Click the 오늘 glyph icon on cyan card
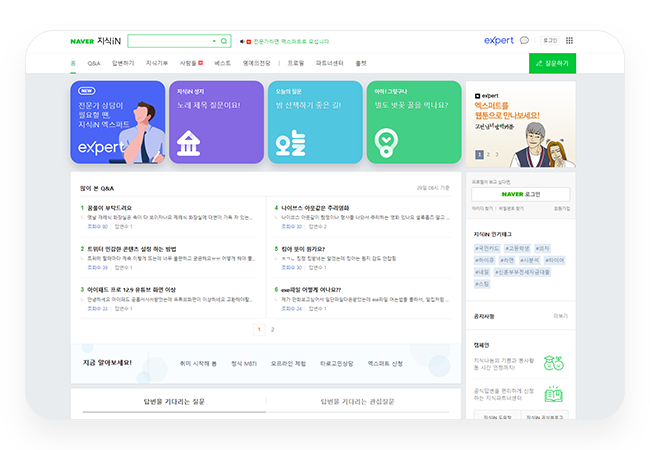Viewport: 650px width, 450px height. click(291, 144)
